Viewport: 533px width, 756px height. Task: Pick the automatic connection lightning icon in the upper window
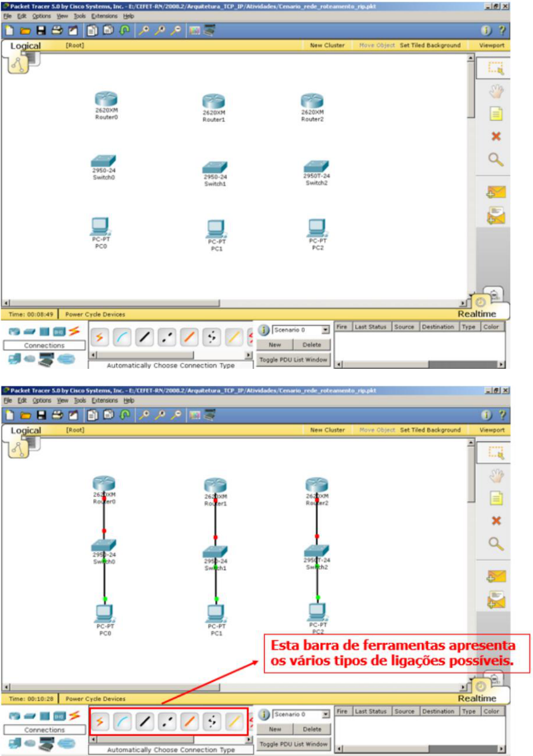click(100, 337)
